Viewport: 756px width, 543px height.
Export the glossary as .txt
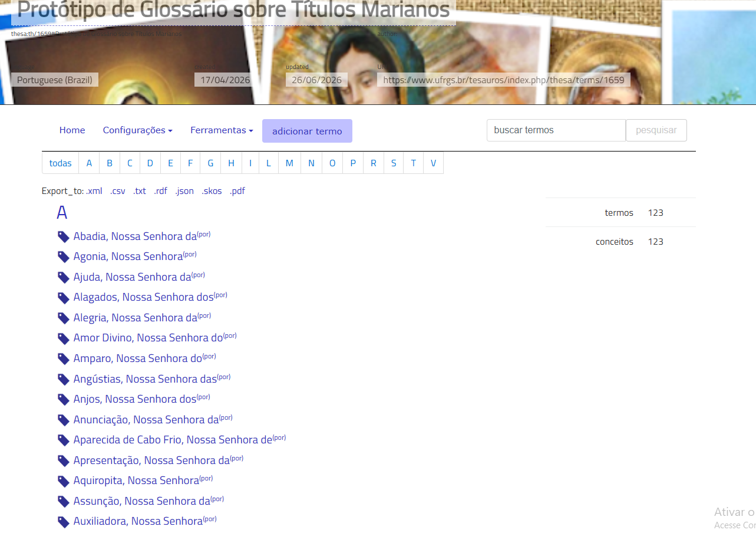tap(140, 191)
